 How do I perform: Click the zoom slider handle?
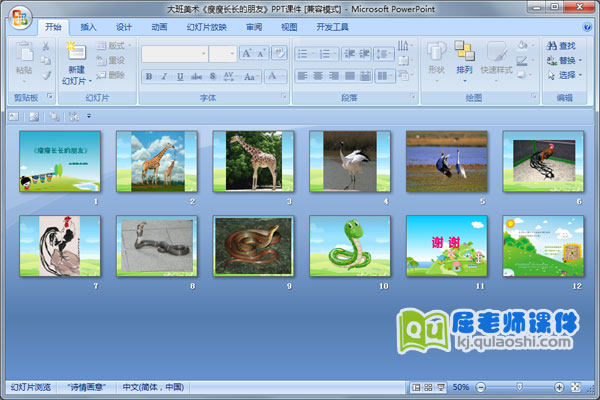coord(518,386)
